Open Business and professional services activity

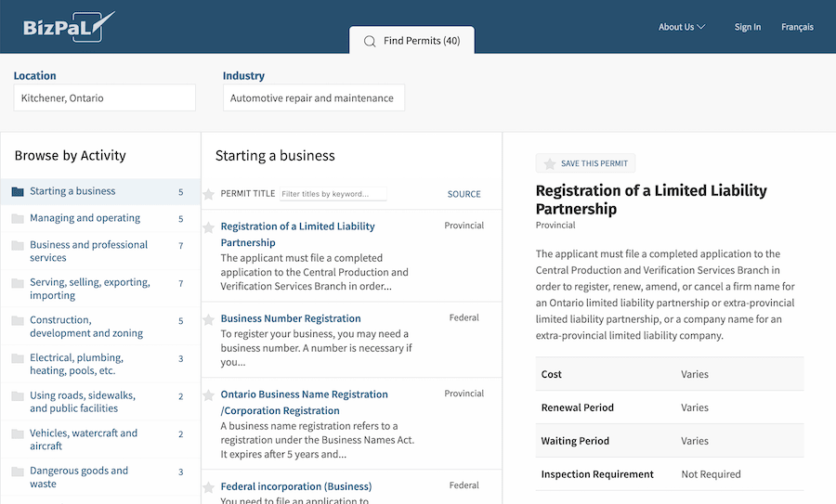[x=100, y=251]
